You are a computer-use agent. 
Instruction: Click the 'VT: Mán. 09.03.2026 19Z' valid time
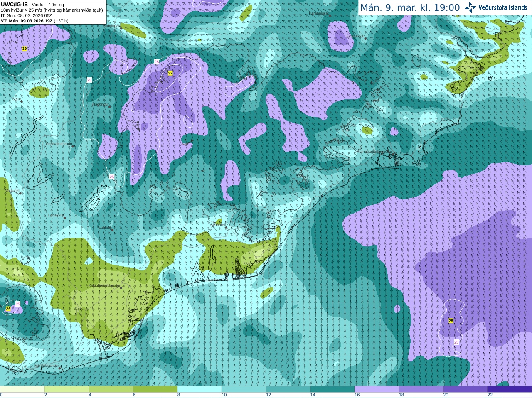[27, 21]
